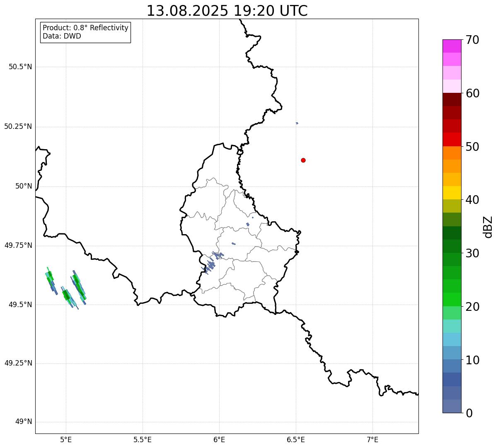This screenshot has width=498, height=448.
Task: Click the palest pink swatch just above 60
Action: [x=452, y=86]
